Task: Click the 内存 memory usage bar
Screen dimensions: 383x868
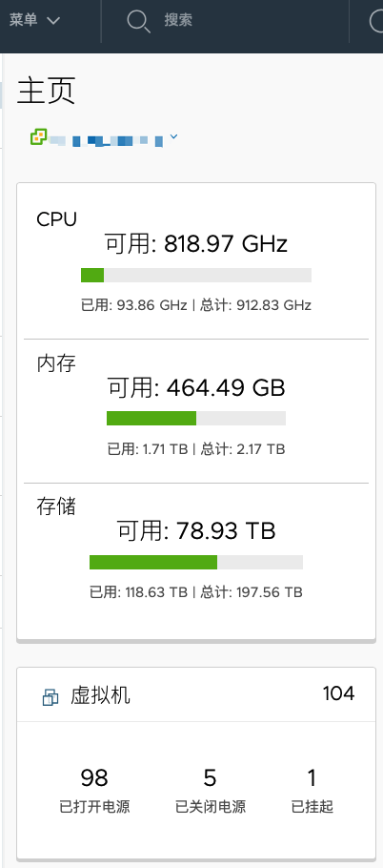Action: pyautogui.click(x=196, y=418)
